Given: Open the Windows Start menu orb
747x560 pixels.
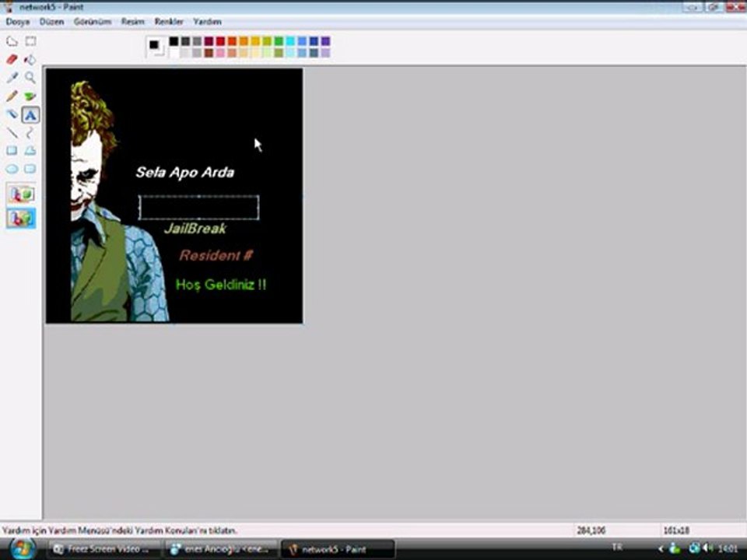Looking at the screenshot, I should [x=23, y=549].
